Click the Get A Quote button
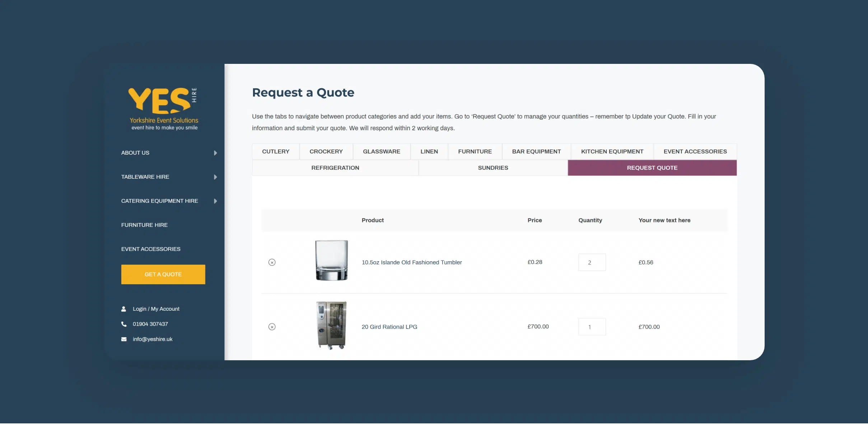 (163, 274)
